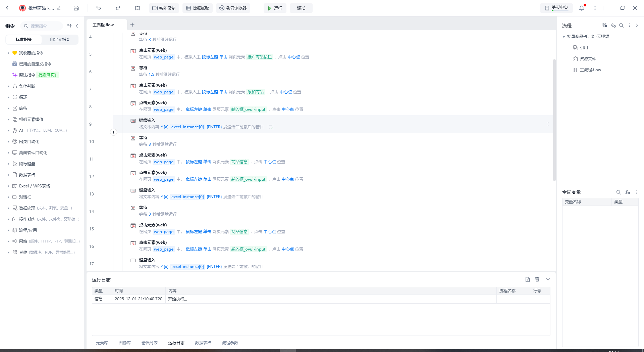Open the 元素库 bottom tab
Viewport: 644px width, 352px height.
pyautogui.click(x=102, y=343)
